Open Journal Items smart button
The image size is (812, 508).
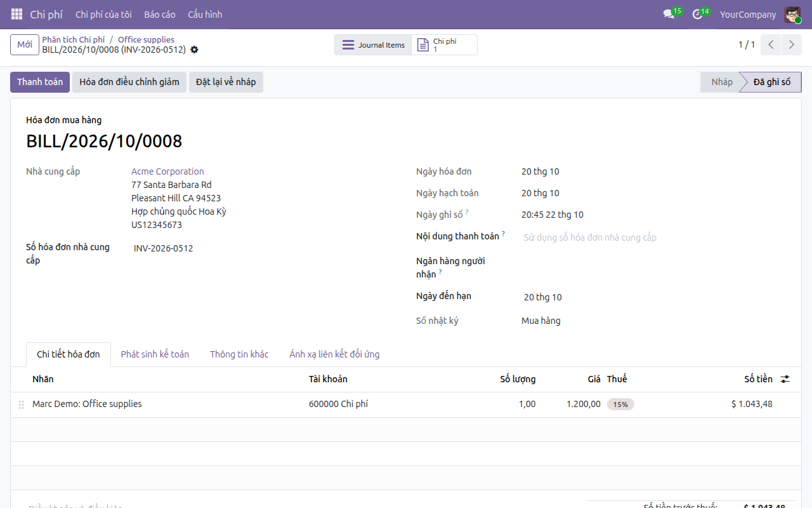tap(373, 45)
